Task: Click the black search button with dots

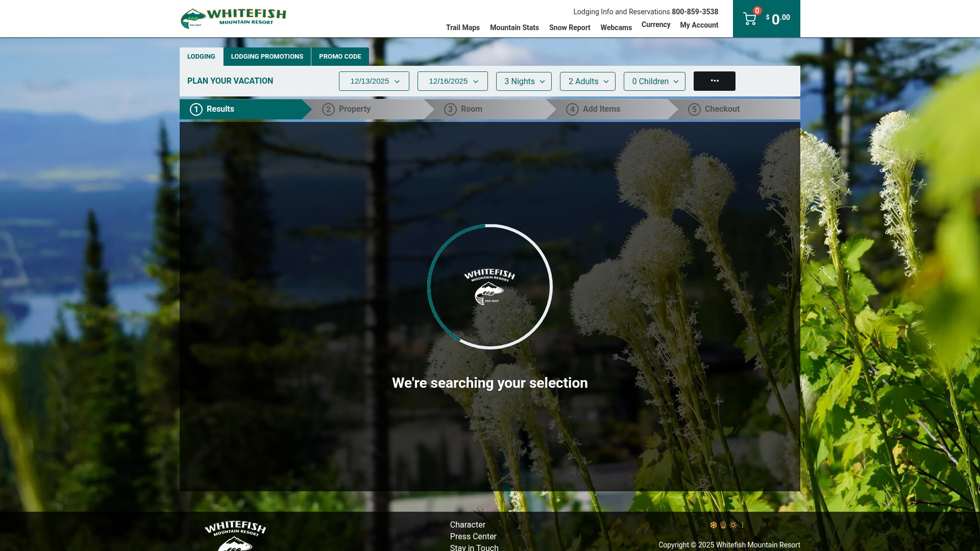Action: (x=714, y=81)
